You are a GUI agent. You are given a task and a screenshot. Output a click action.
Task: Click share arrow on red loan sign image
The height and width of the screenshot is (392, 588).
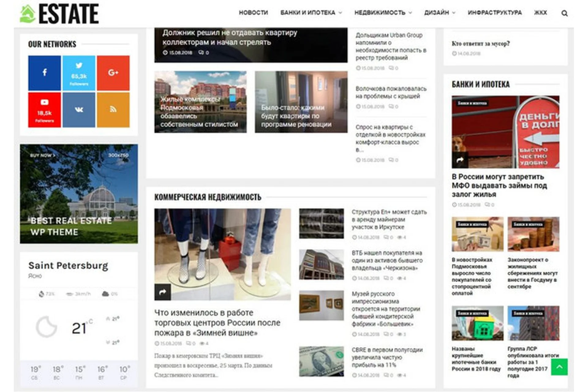[x=460, y=160]
